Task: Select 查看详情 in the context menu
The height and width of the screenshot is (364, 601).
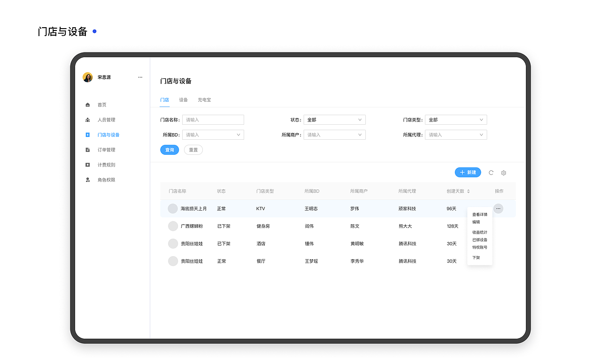Action: coord(479,214)
